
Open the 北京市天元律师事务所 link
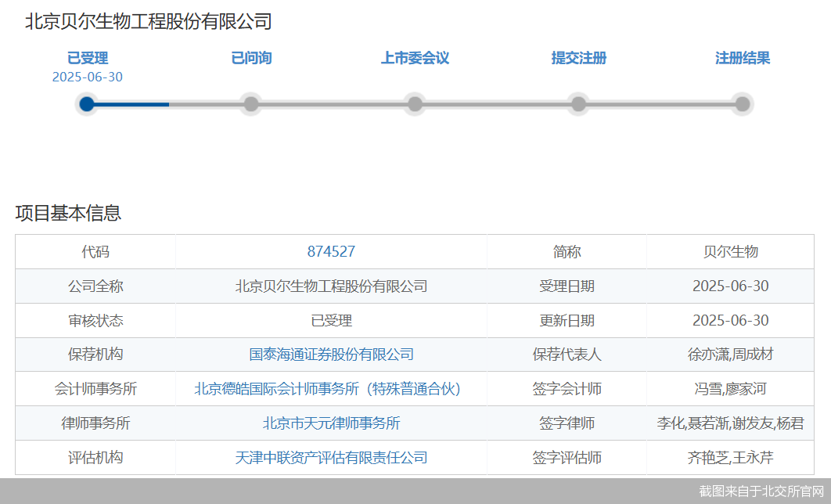pos(331,423)
